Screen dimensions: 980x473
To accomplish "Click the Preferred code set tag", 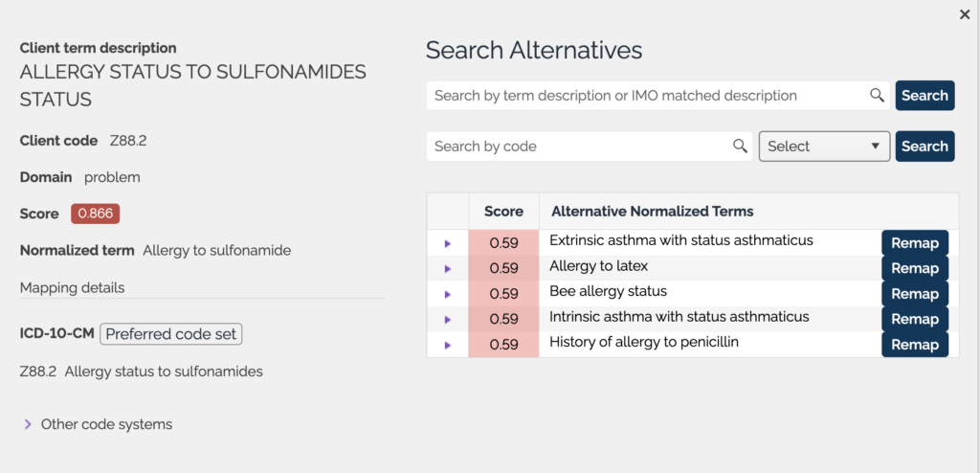I will [171, 334].
